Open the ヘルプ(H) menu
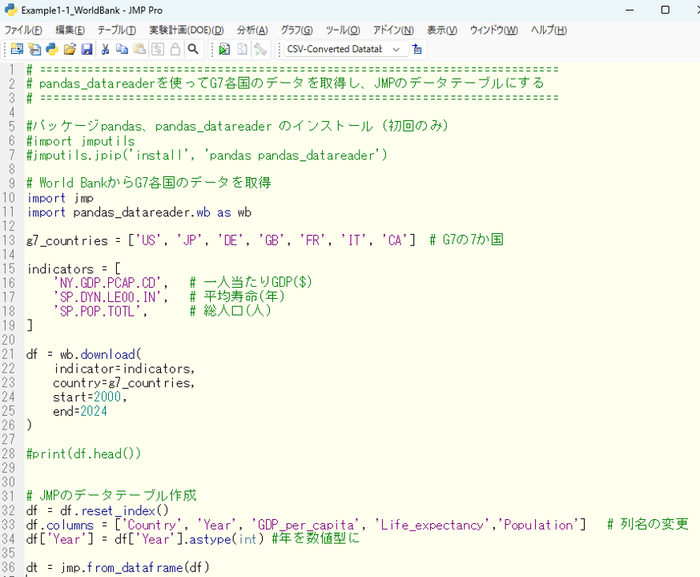The height and width of the screenshot is (577, 700). [x=549, y=30]
